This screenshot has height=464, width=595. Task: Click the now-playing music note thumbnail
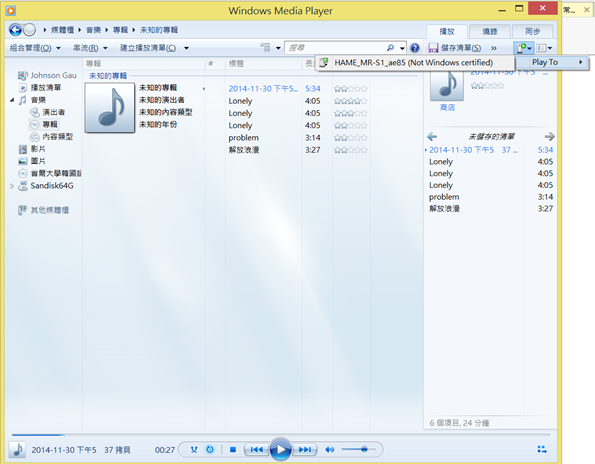(x=17, y=450)
